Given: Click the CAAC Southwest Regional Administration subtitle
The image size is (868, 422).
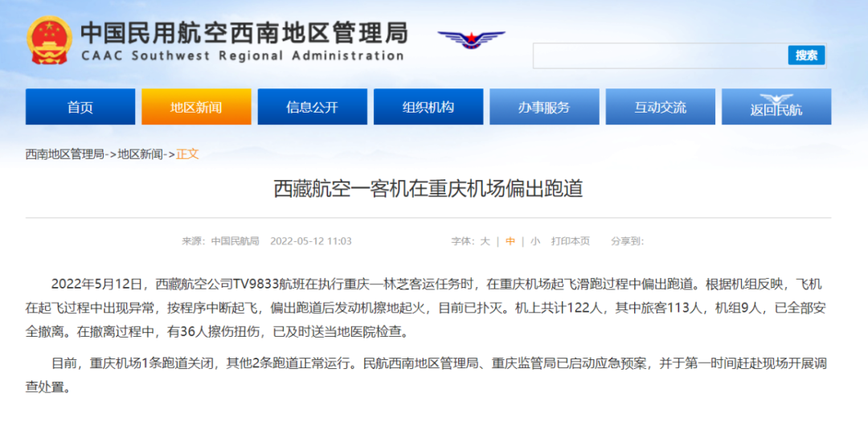Looking at the screenshot, I should 243,56.
